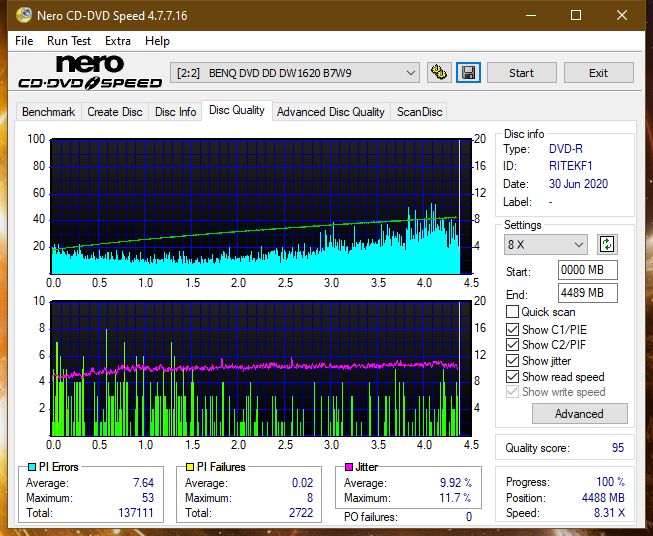
Task: Click the Show write speed checkbox
Action: [512, 392]
